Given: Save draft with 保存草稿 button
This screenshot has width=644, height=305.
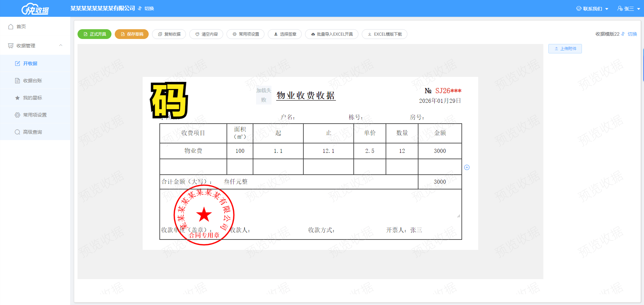Looking at the screenshot, I should [x=132, y=34].
